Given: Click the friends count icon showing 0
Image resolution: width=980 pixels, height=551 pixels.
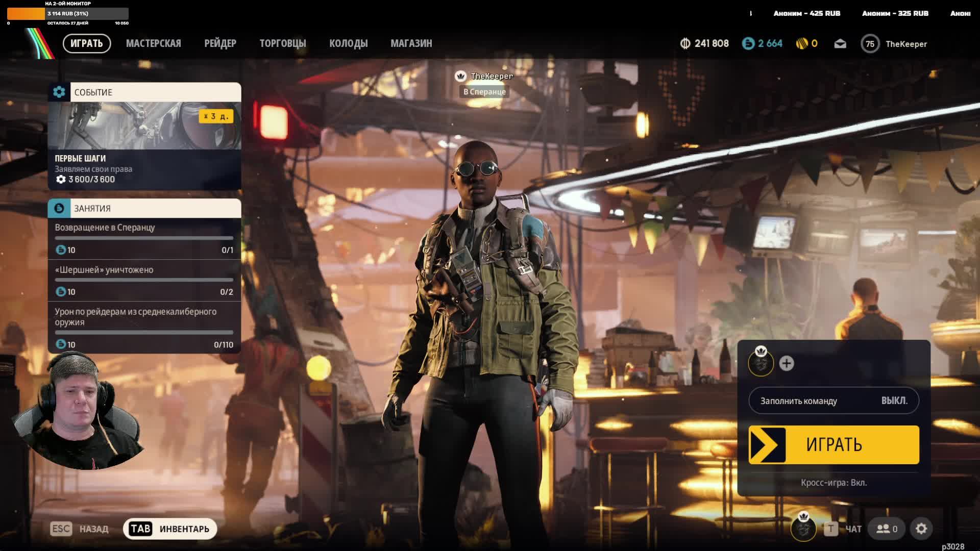Looking at the screenshot, I should (887, 529).
